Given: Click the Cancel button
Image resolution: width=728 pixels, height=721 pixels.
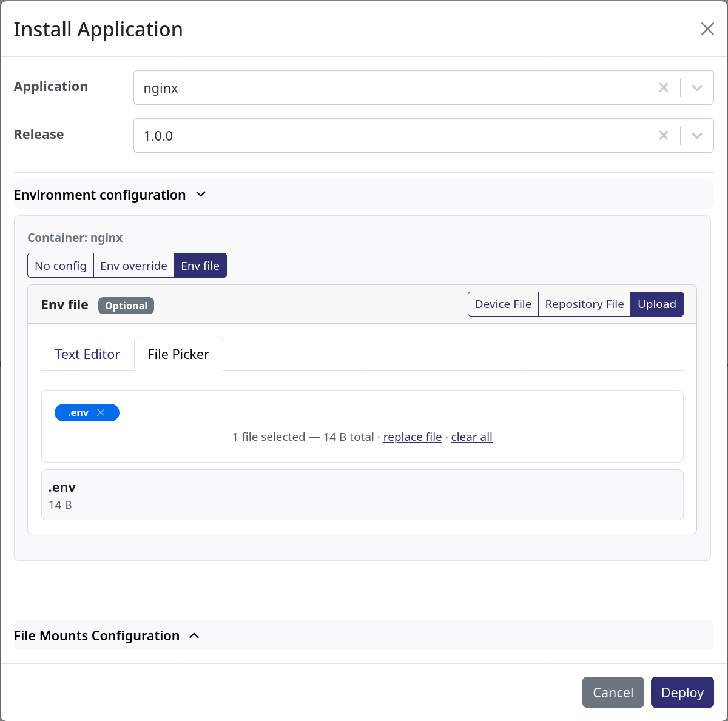Looking at the screenshot, I should [613, 692].
